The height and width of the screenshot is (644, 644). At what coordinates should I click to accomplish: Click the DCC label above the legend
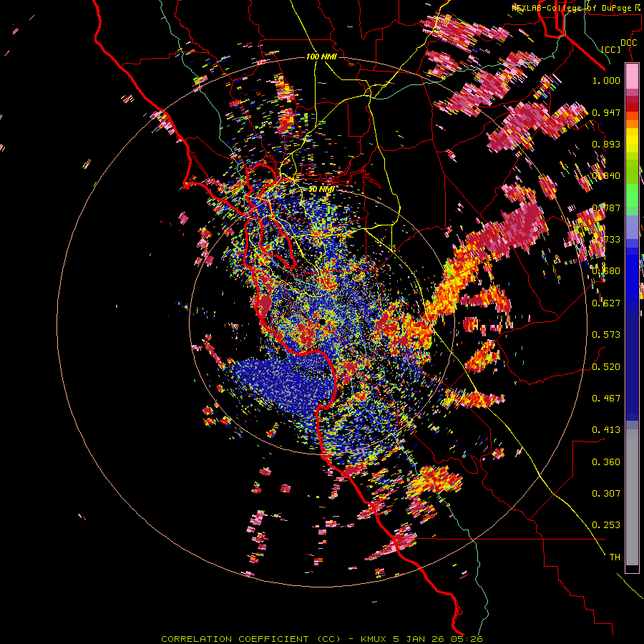click(629, 43)
